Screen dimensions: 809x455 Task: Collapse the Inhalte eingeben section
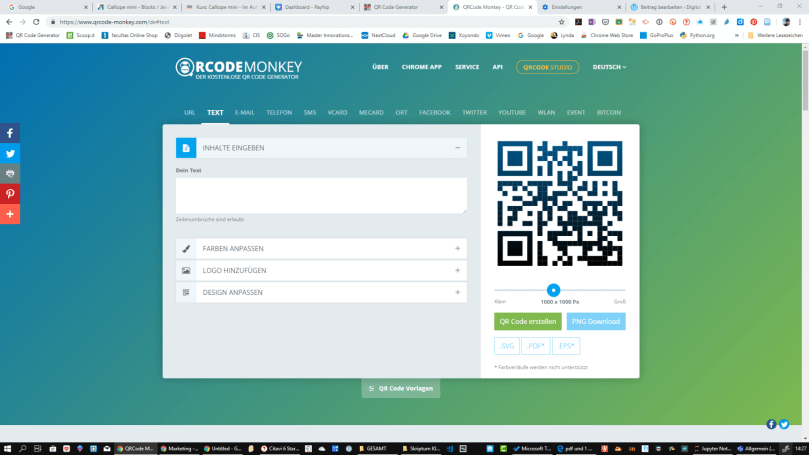click(x=458, y=148)
